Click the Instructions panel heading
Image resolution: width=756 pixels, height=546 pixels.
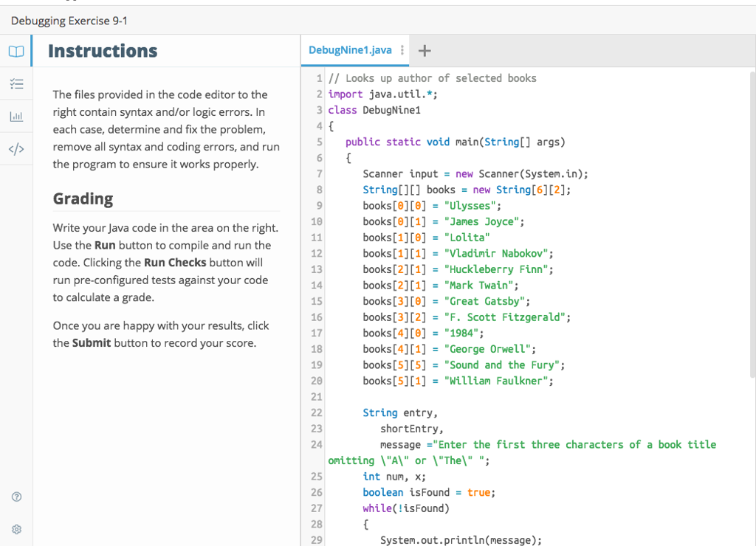pos(103,51)
